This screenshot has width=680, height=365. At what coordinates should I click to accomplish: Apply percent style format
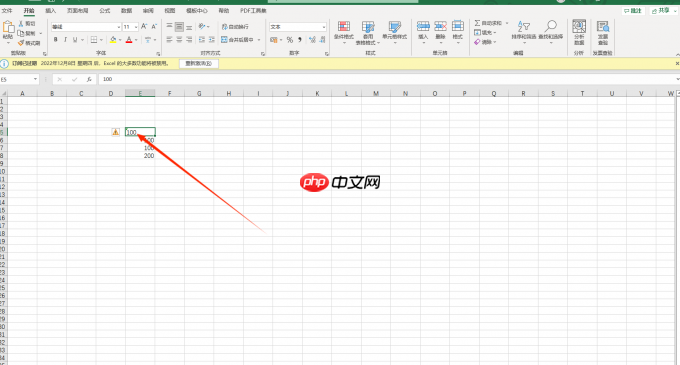coord(290,40)
